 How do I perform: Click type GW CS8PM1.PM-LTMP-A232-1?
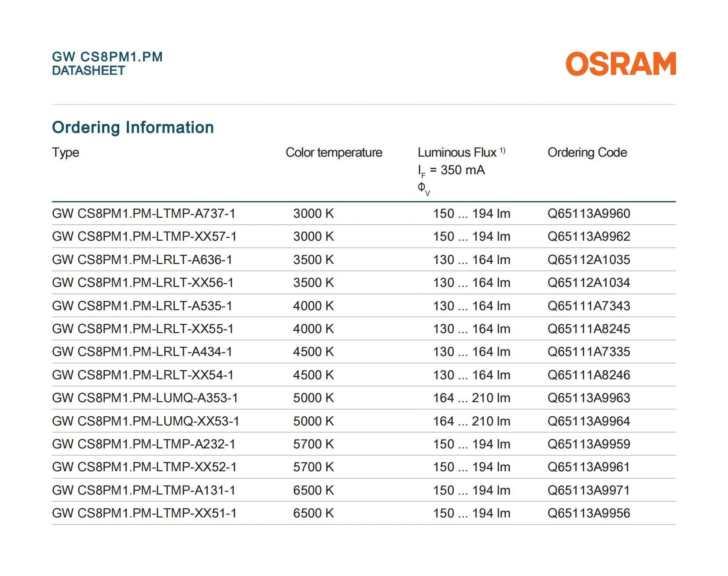tap(143, 444)
